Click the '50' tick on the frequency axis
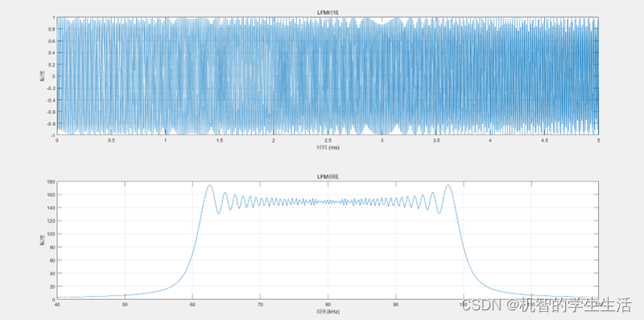 [125, 305]
